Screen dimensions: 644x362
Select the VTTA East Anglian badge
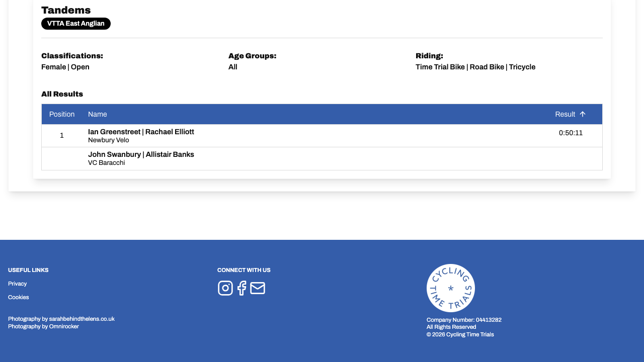76,23
